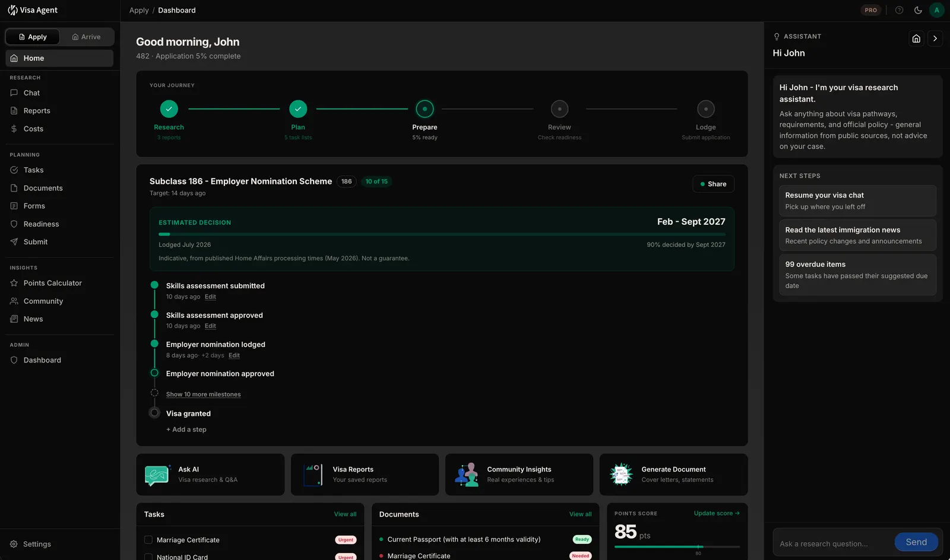Open Tasks in sidebar
This screenshot has height=560, width=950.
tap(59, 170)
